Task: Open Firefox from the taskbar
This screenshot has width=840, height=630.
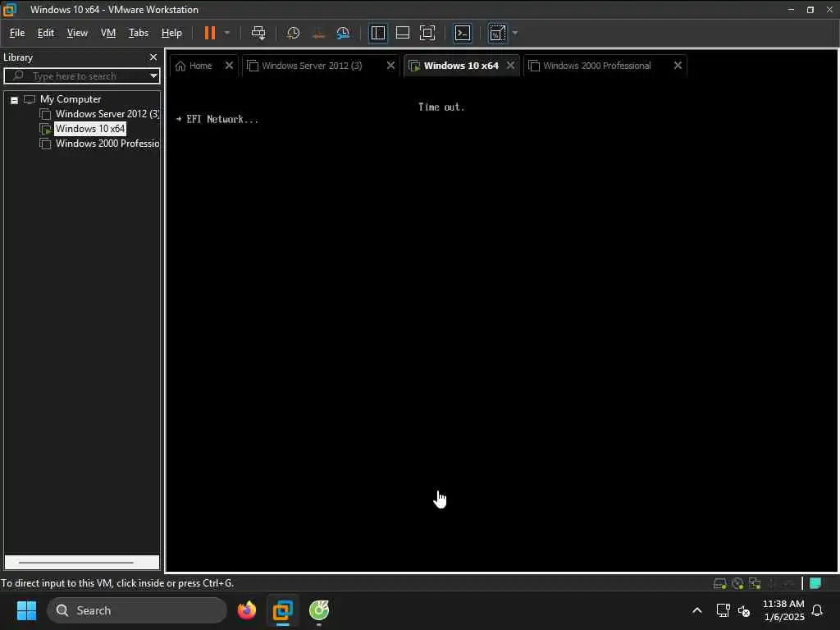Action: click(x=246, y=610)
